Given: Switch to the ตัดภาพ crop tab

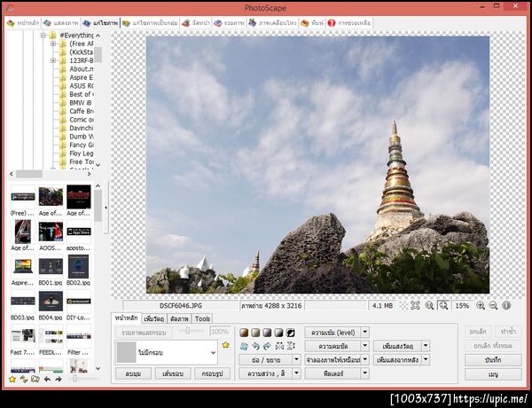Looking at the screenshot, I should (179, 318).
